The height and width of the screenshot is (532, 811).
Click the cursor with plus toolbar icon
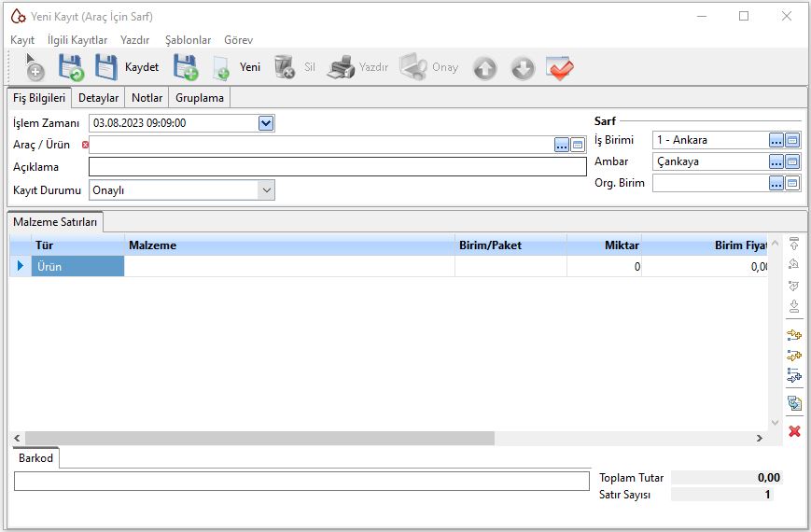click(x=34, y=67)
